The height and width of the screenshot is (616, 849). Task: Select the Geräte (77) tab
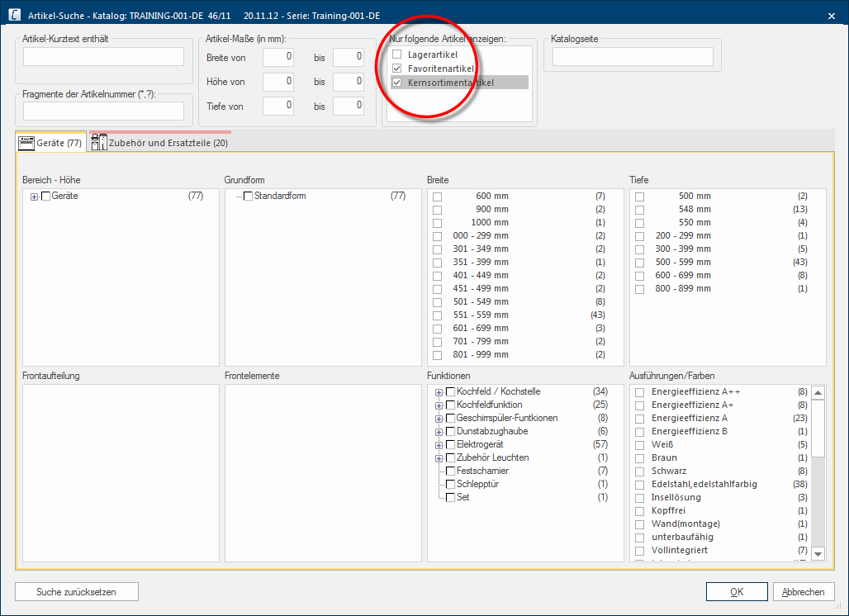[x=59, y=143]
